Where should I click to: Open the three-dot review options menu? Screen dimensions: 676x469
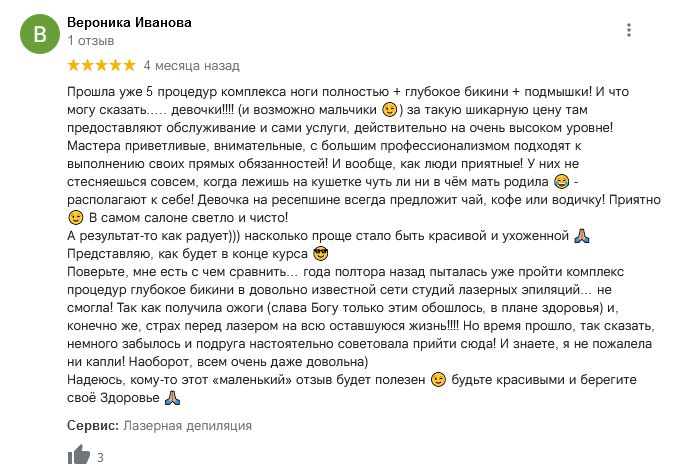pyautogui.click(x=629, y=30)
